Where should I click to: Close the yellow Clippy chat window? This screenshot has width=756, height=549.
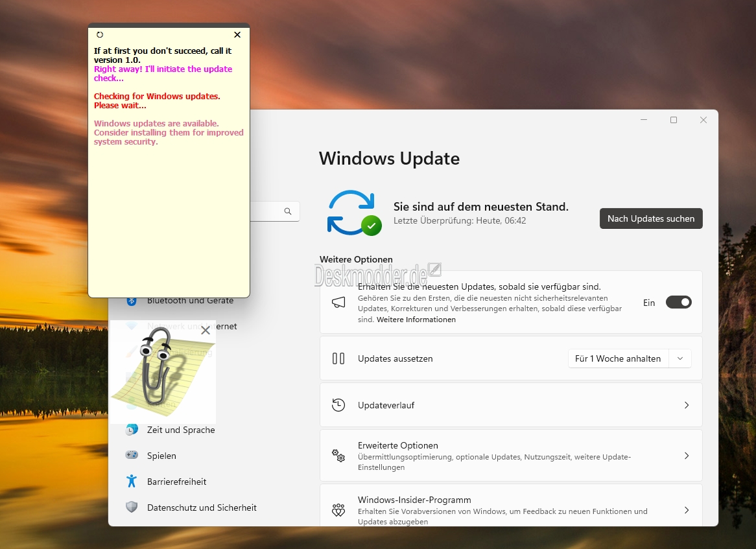237,35
